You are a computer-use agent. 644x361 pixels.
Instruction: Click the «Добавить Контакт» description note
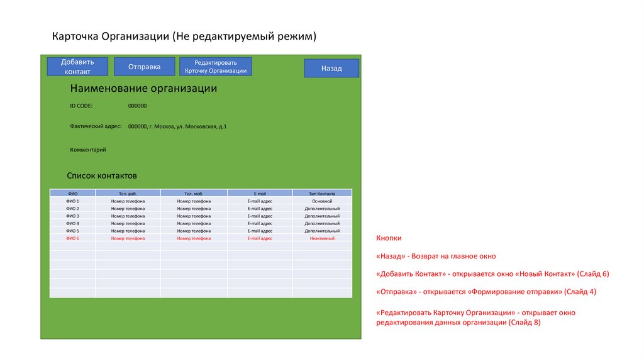[493, 274]
